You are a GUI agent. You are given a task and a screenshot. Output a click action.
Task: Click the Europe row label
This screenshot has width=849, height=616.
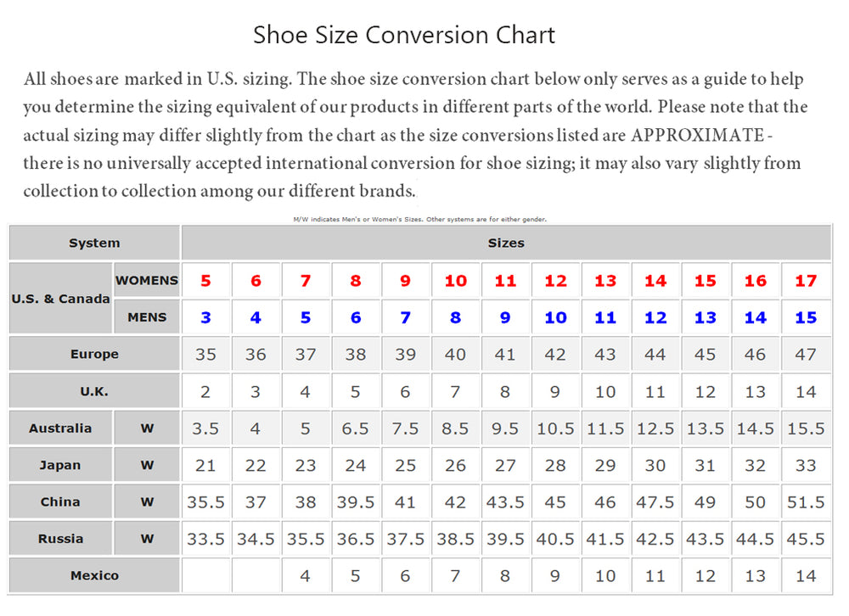coord(94,354)
